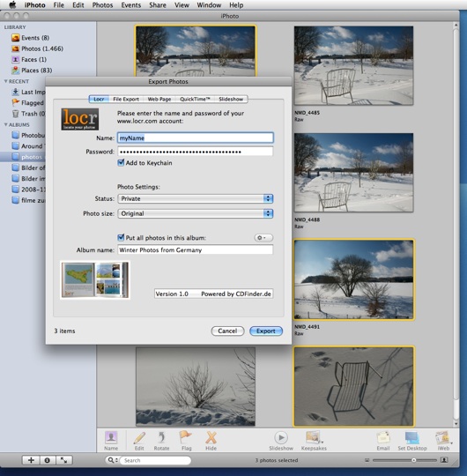
Task: Cancel the Export Photos dialog
Action: coord(227,331)
